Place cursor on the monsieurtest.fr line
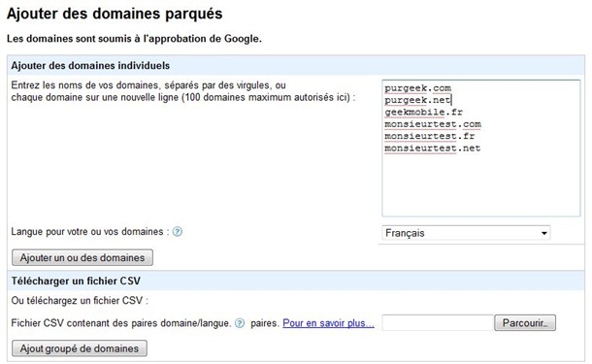 coord(430,136)
